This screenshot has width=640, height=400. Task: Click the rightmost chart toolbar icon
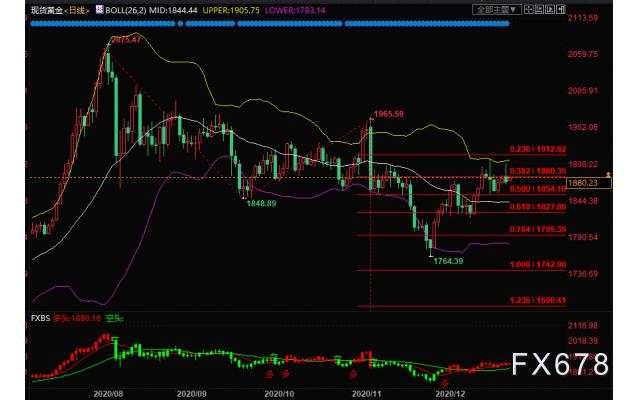560,9
